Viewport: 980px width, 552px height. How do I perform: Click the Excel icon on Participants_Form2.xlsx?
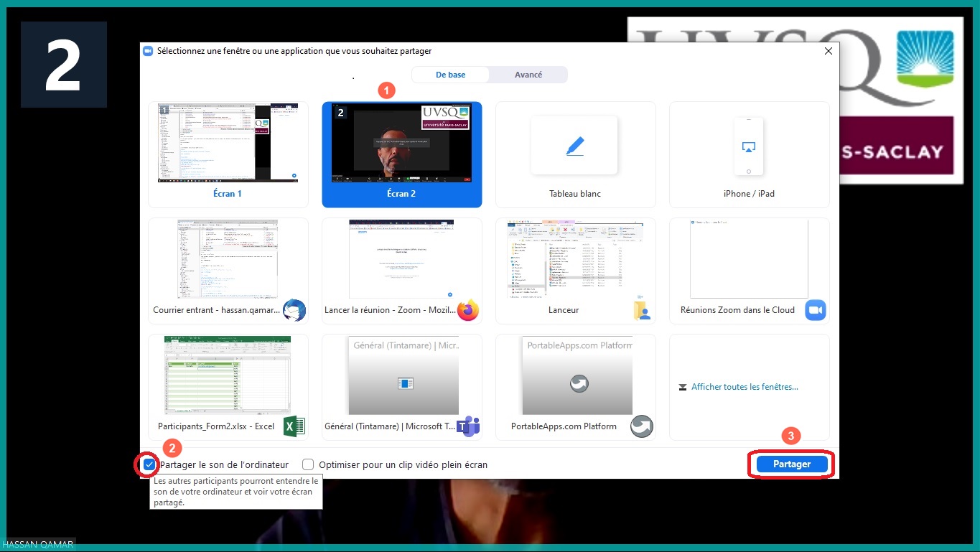(294, 426)
